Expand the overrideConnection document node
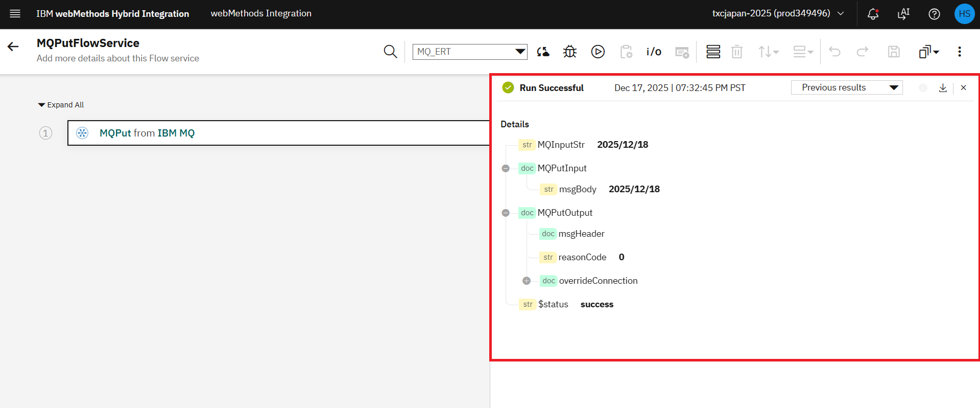980x408 pixels. pos(527,281)
